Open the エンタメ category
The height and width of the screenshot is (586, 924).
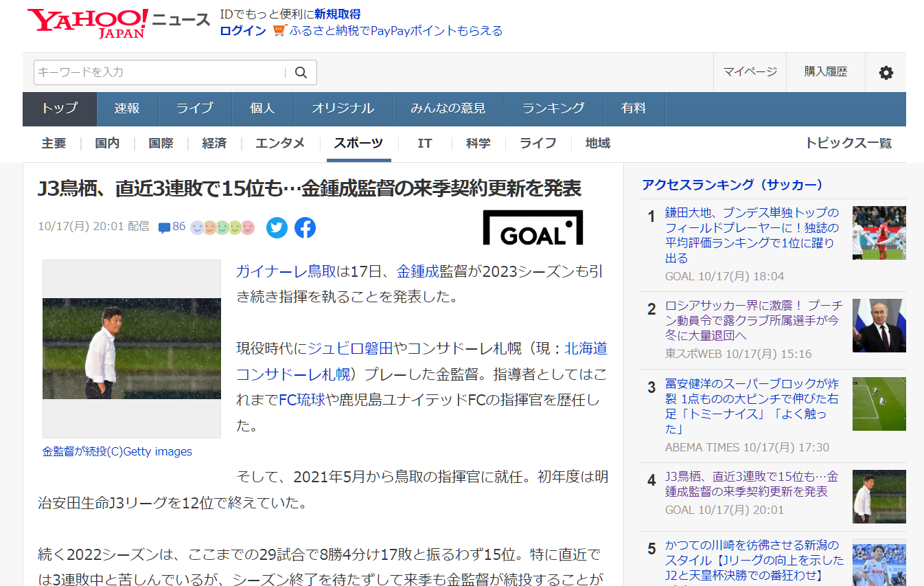280,144
